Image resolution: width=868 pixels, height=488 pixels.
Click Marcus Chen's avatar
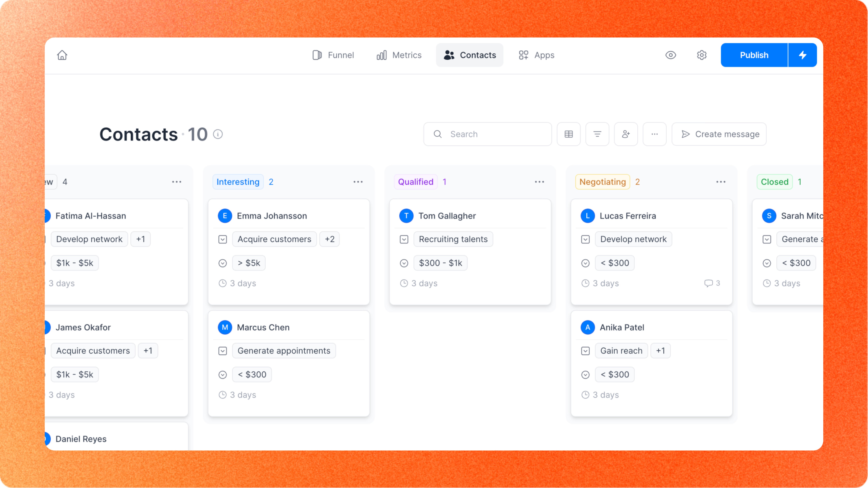pyautogui.click(x=225, y=327)
